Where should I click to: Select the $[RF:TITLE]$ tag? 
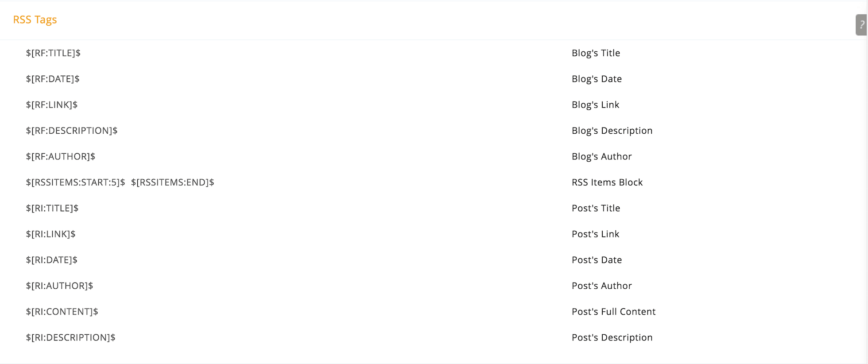pos(53,53)
